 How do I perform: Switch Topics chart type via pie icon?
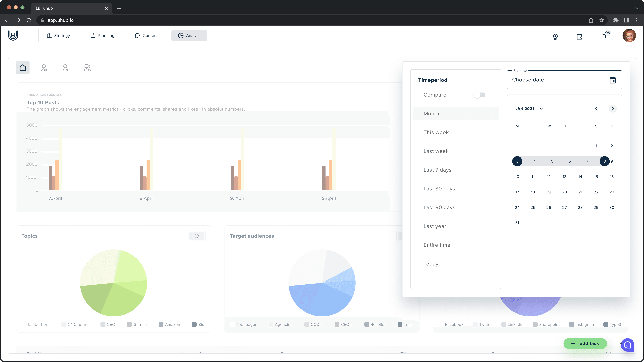pyautogui.click(x=197, y=236)
